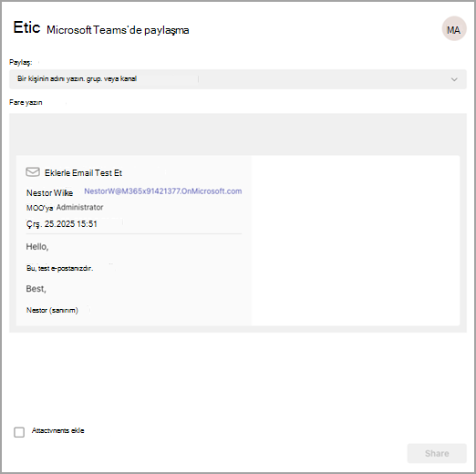The image size is (476, 474).
Task: Click the envelope icon on the email card
Action: tap(33, 172)
